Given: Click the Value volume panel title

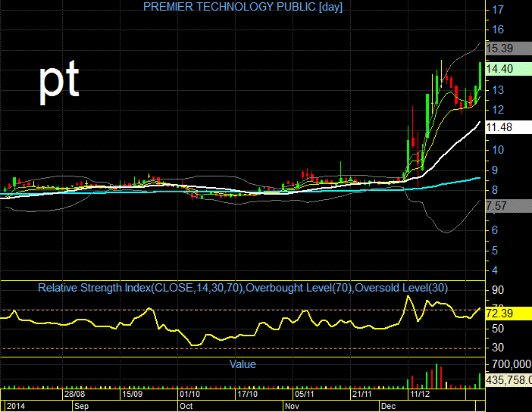Looking at the screenshot, I should tap(243, 364).
